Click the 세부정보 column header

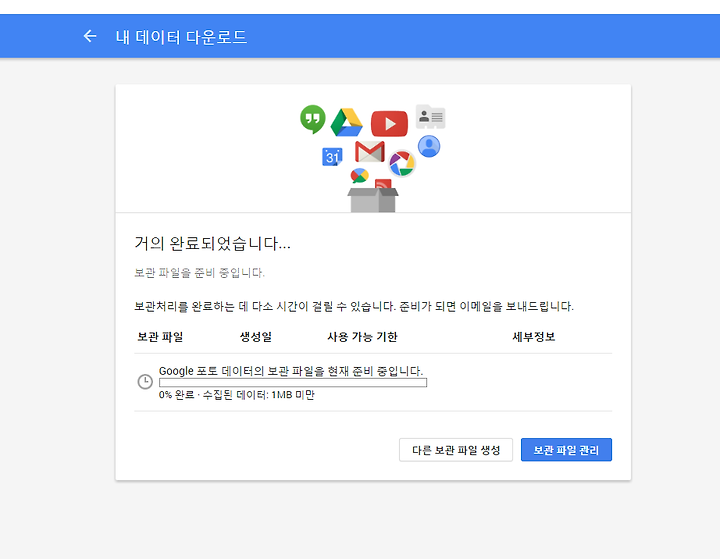(534, 337)
